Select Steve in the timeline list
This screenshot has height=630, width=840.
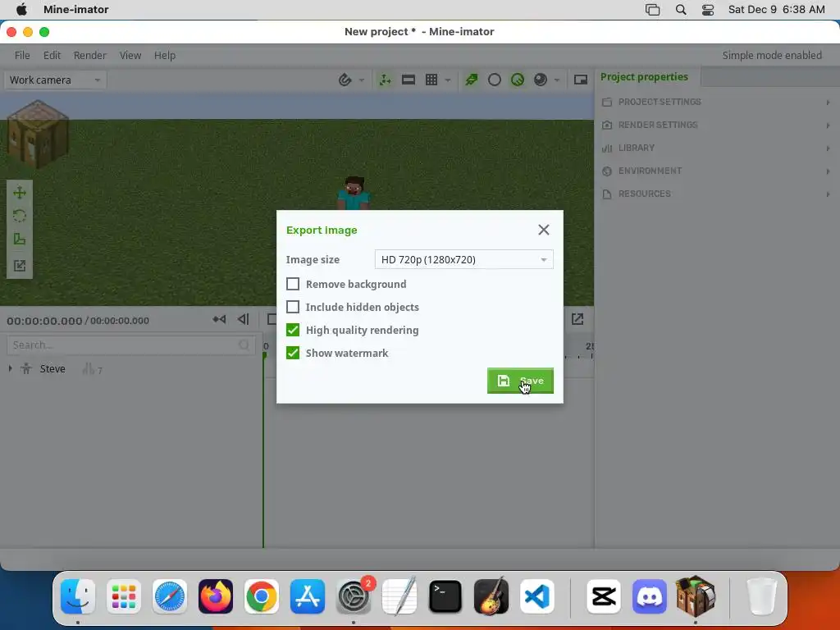pos(52,368)
